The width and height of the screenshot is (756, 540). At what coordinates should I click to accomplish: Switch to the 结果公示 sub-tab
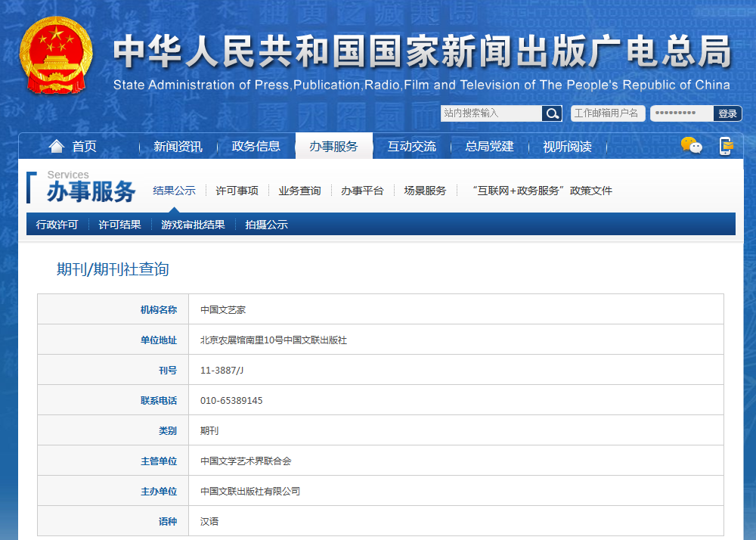click(x=174, y=191)
